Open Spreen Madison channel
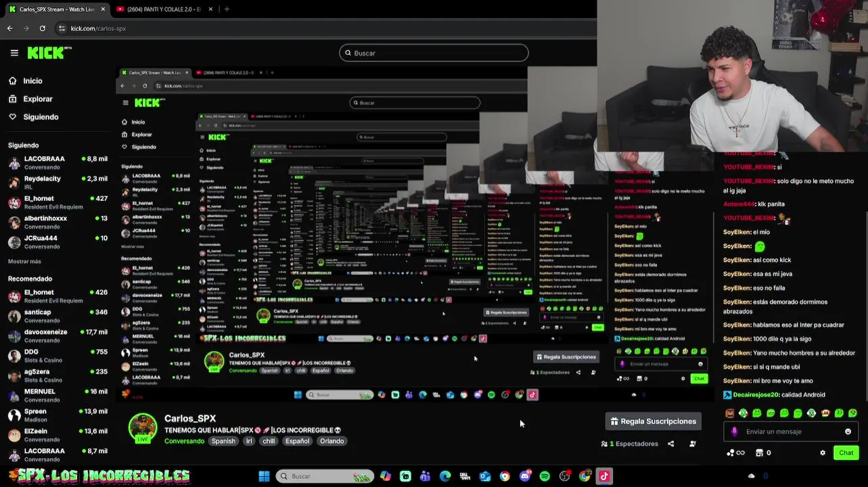The width and height of the screenshot is (868, 487). [x=58, y=415]
